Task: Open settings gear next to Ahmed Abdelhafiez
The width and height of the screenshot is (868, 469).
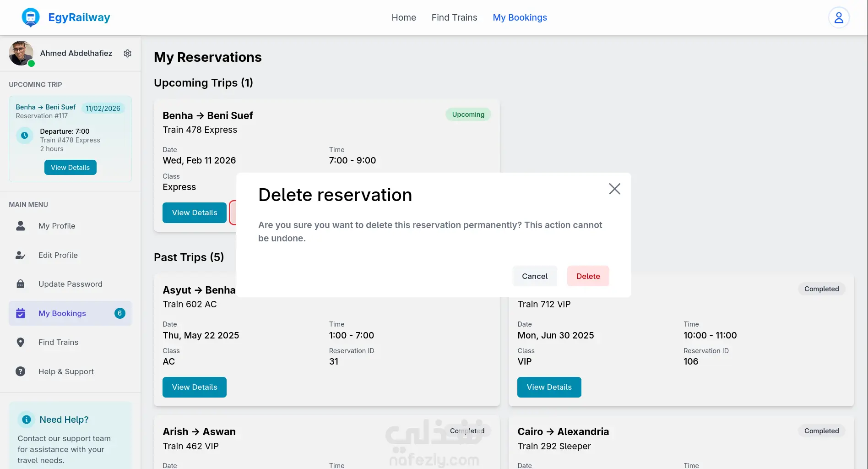Action: point(128,54)
